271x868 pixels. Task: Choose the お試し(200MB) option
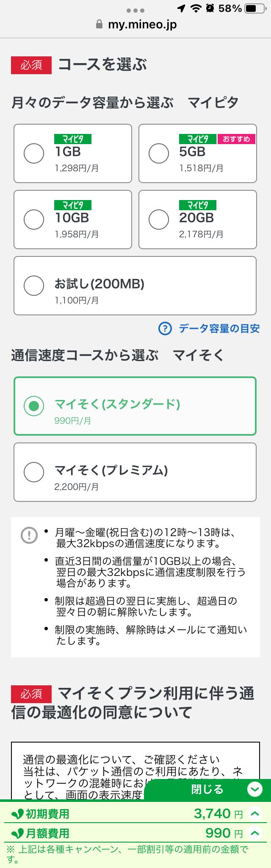tap(34, 286)
